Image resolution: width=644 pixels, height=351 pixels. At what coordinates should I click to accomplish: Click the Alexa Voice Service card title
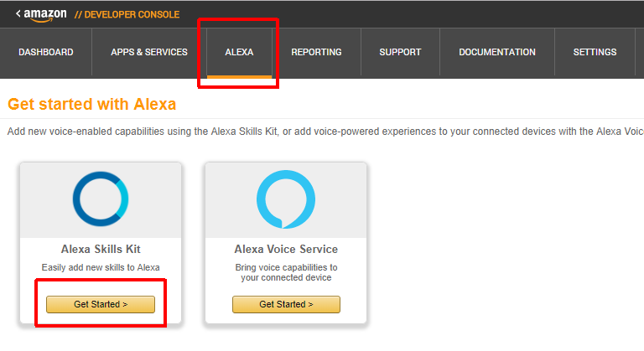tap(286, 250)
